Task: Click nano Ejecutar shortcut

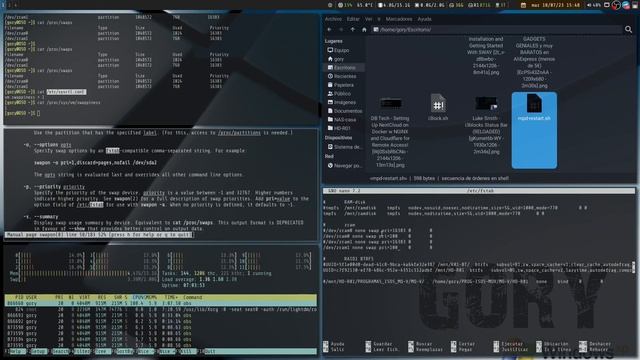Action: click(x=508, y=344)
